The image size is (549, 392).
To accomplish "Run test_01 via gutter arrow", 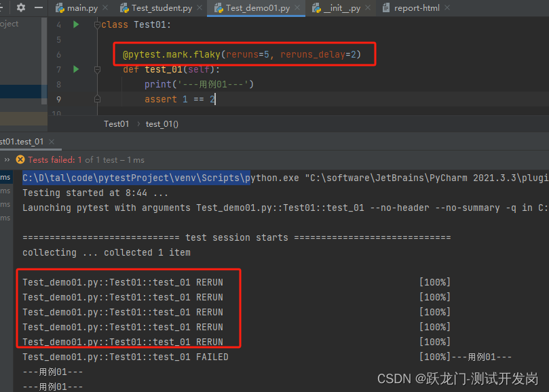I will coord(76,69).
